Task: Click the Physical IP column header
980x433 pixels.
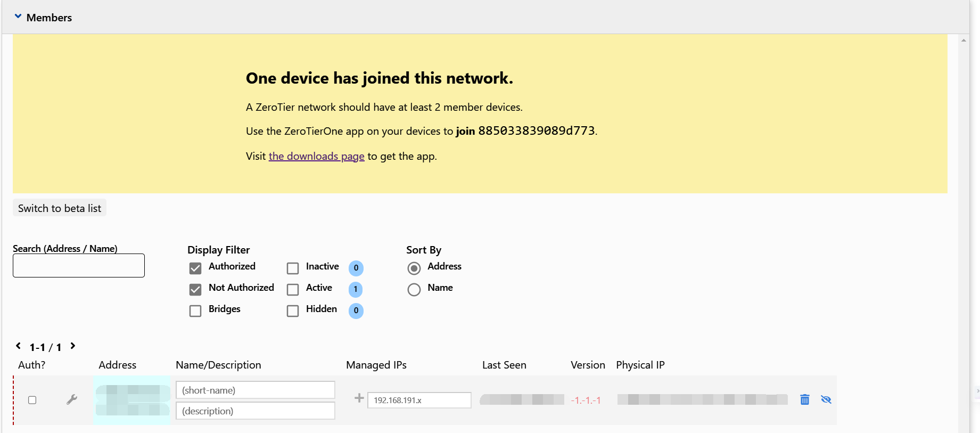Action: coord(640,365)
